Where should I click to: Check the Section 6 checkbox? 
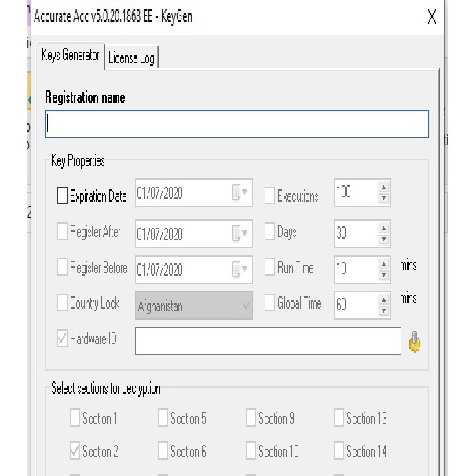(x=163, y=450)
